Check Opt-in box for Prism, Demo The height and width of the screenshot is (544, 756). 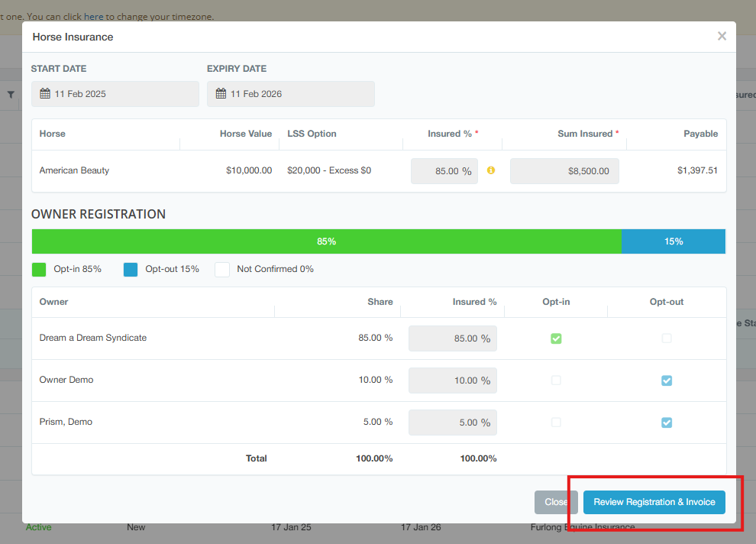click(556, 423)
